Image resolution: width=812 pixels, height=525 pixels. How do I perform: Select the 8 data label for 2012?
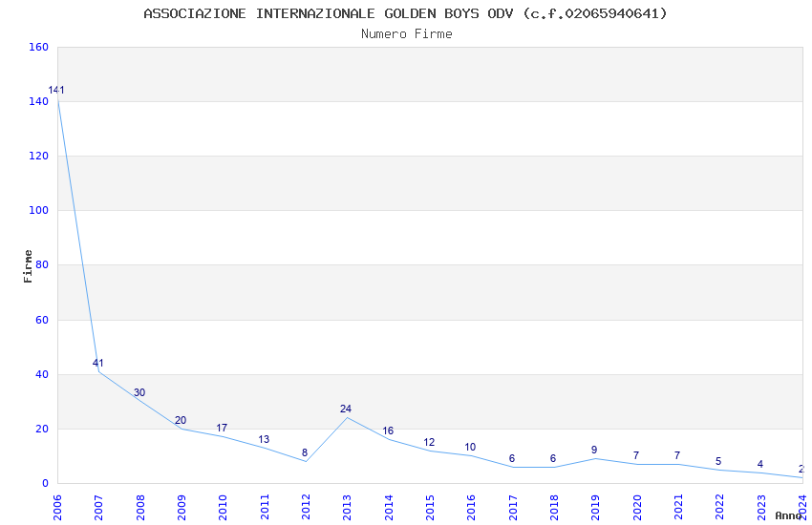[305, 452]
